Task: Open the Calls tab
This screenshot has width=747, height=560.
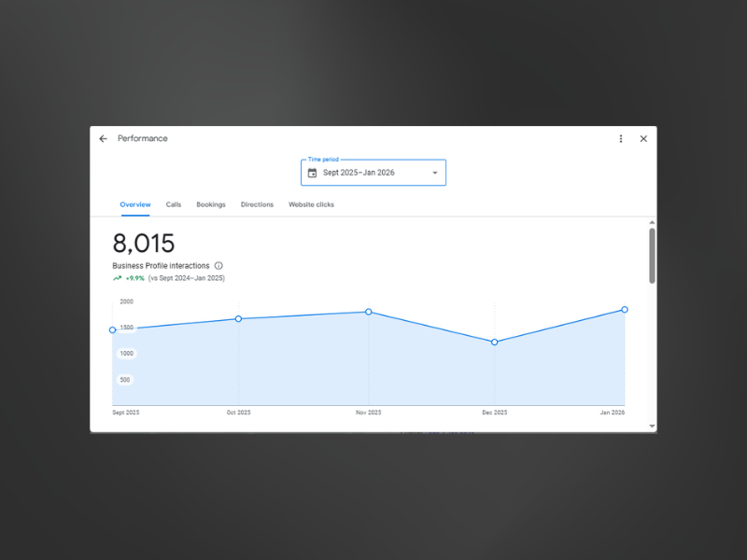Action: [174, 204]
